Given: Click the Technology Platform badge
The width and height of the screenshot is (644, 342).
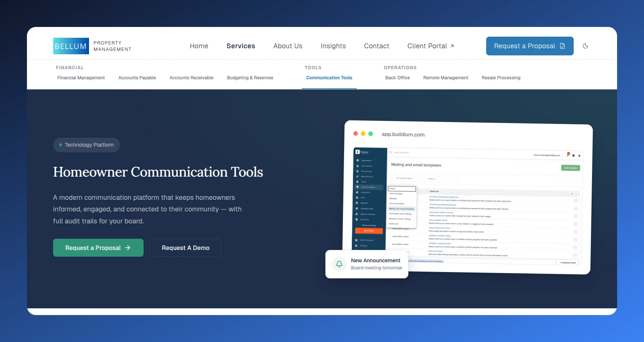Looking at the screenshot, I should click(86, 145).
